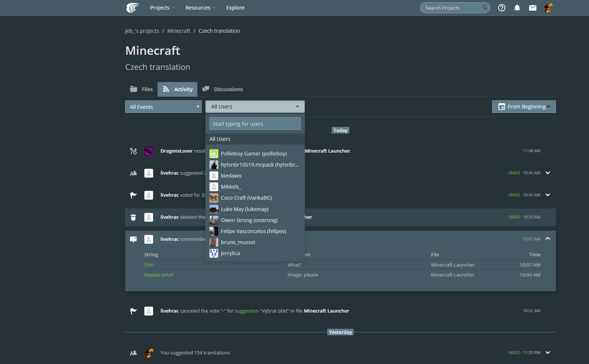
Task: Open the Repeat email string link
Action: point(159,275)
